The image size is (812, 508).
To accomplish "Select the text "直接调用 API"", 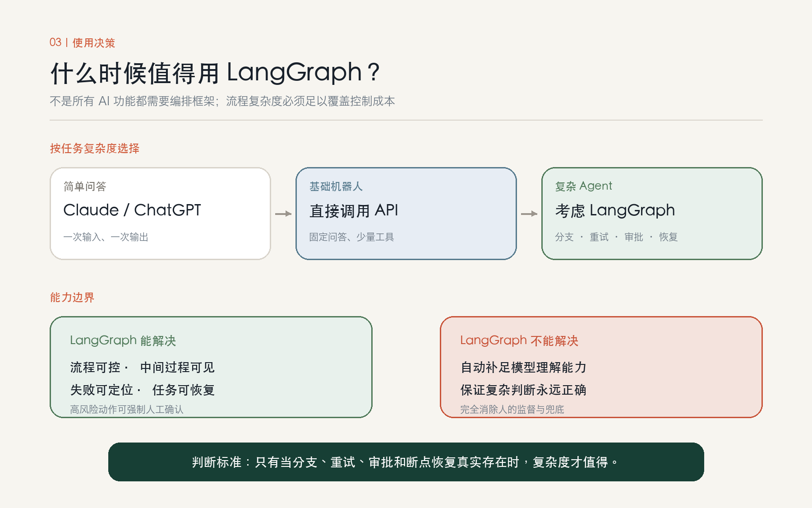I will 354,210.
